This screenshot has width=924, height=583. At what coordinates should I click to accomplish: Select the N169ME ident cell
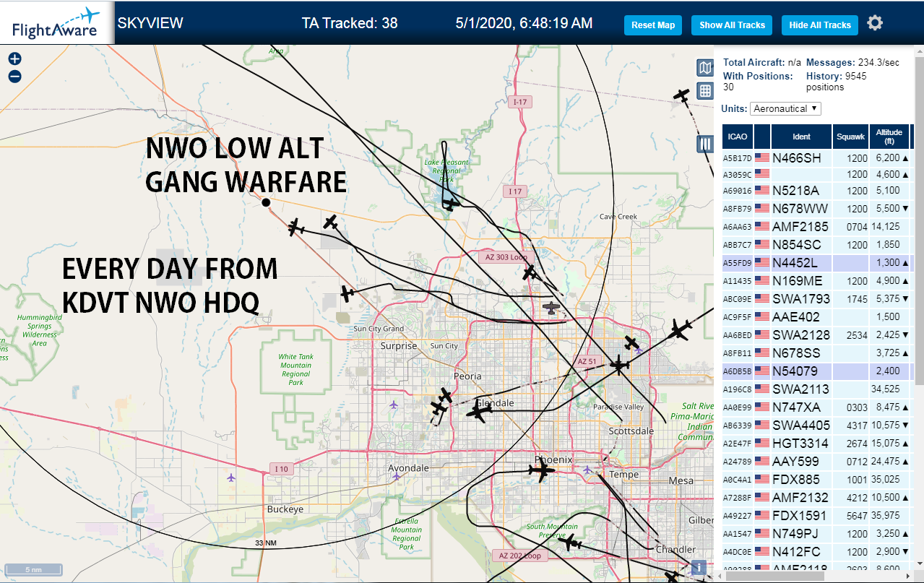click(800, 281)
